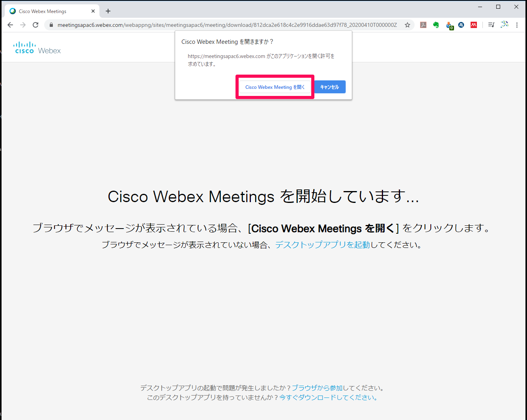Click the dialog title Cisco Webex Meeting を開きますか？
Image resolution: width=527 pixels, height=420 pixels.
point(227,41)
